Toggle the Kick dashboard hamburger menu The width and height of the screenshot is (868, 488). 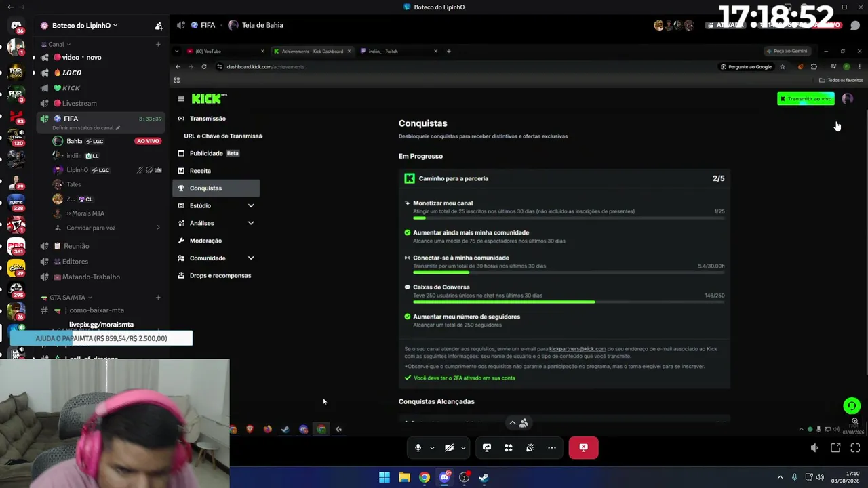click(x=181, y=99)
